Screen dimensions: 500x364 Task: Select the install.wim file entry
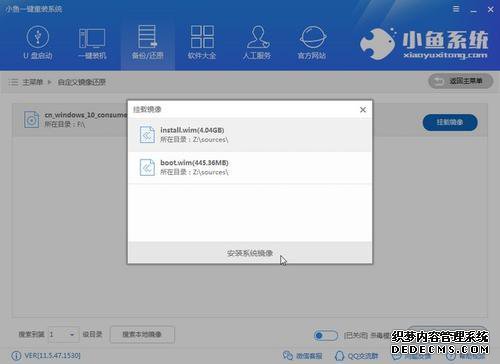tap(250, 135)
